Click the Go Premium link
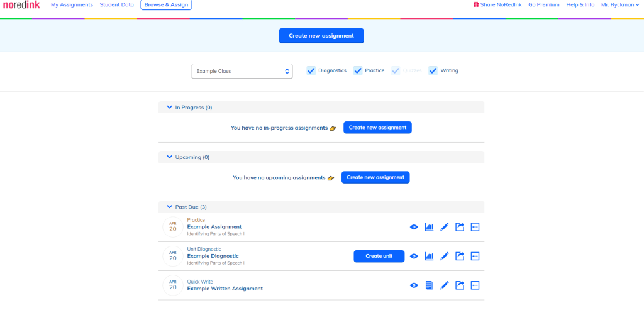Image resolution: width=644 pixels, height=315 pixels. point(543,5)
